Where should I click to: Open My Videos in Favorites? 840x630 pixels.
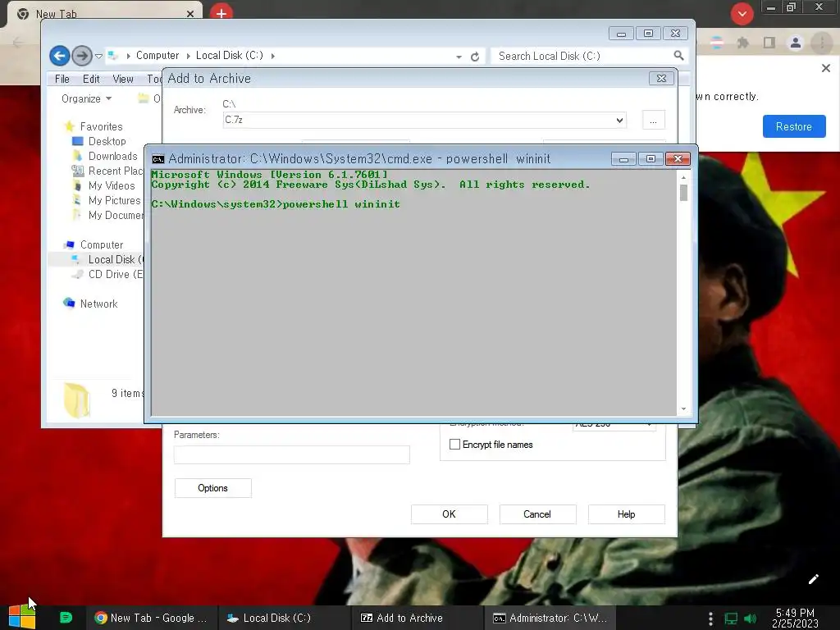[x=112, y=185]
